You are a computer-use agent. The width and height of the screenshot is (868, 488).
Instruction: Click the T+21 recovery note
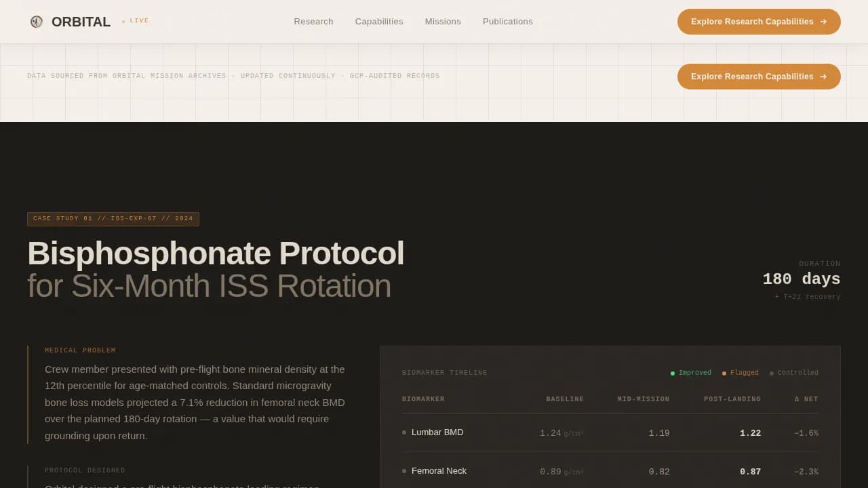(x=808, y=297)
